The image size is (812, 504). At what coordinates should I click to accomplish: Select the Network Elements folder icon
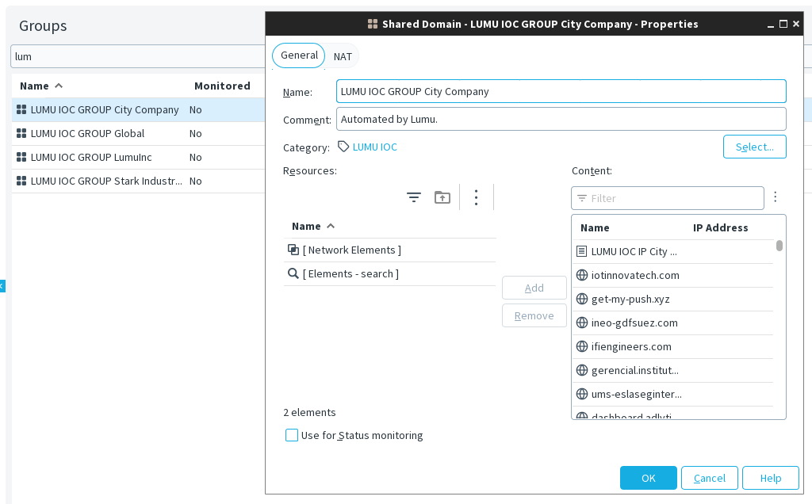(x=293, y=250)
